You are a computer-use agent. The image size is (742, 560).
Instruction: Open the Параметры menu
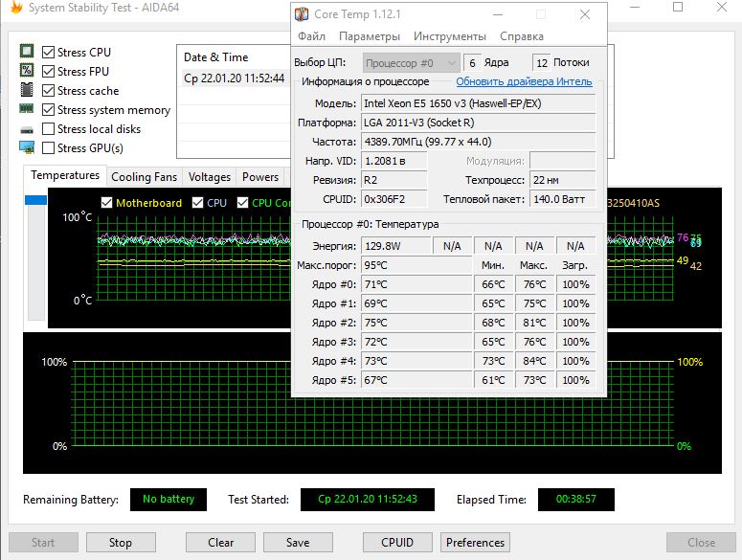tap(370, 36)
